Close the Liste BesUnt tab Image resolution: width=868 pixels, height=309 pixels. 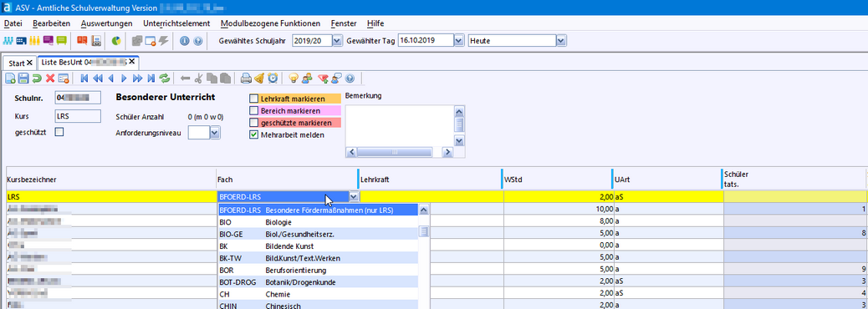pos(132,62)
